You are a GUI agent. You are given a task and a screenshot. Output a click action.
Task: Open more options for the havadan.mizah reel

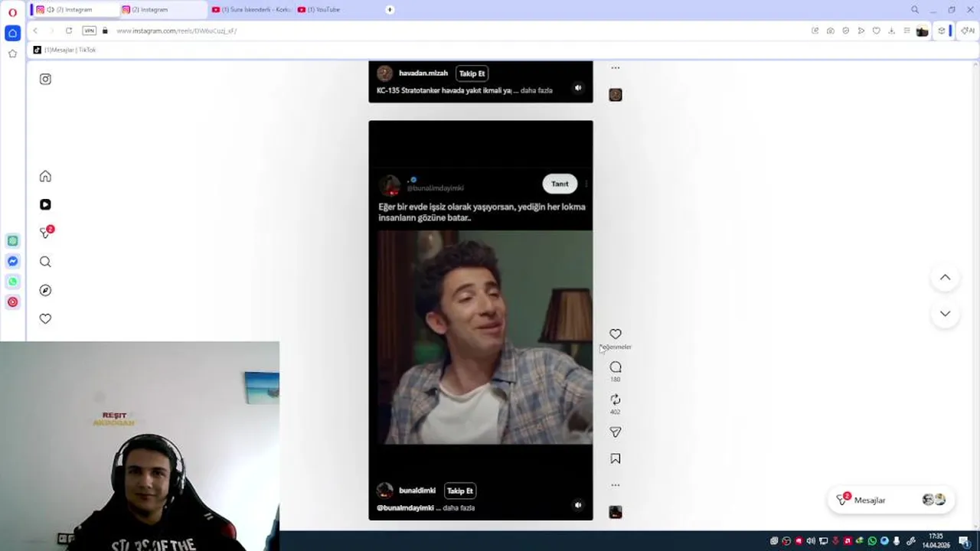pyautogui.click(x=616, y=68)
